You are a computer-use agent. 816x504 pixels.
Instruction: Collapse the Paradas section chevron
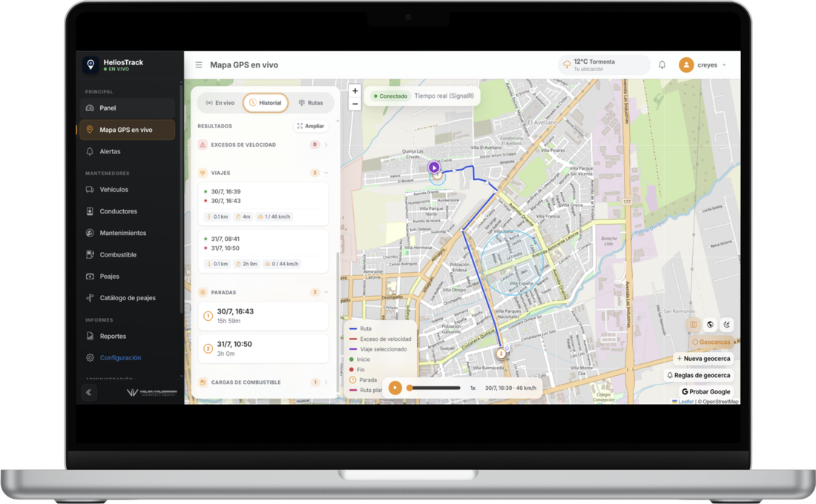pos(326,292)
